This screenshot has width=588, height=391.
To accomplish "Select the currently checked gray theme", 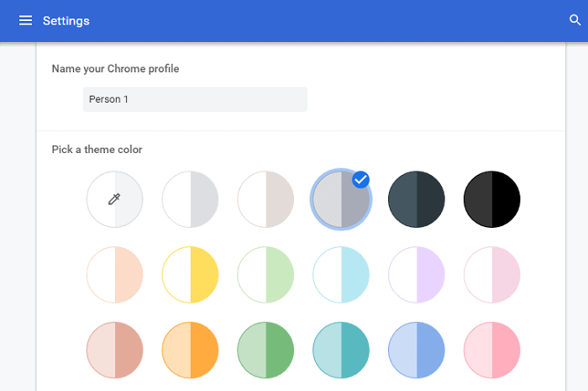I will point(340,201).
